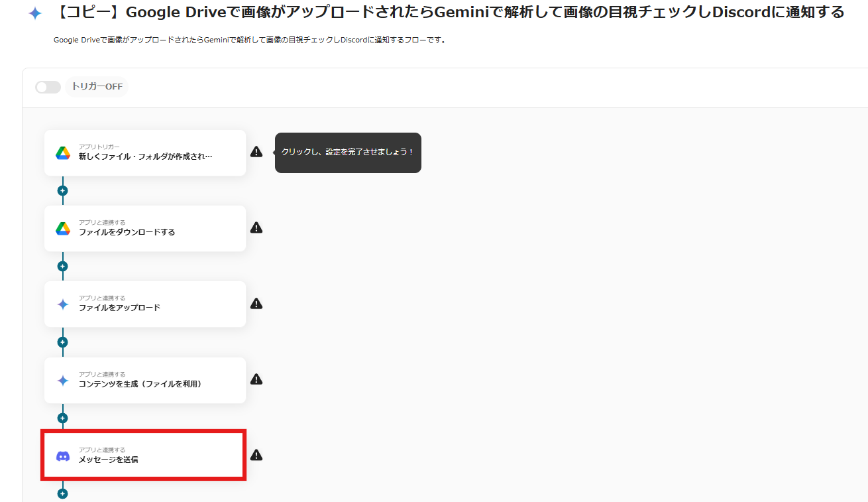Viewport: 868px width, 502px height.
Task: Click warning icon beside コンテンツを生成（ファイルを利用）
Action: [256, 379]
